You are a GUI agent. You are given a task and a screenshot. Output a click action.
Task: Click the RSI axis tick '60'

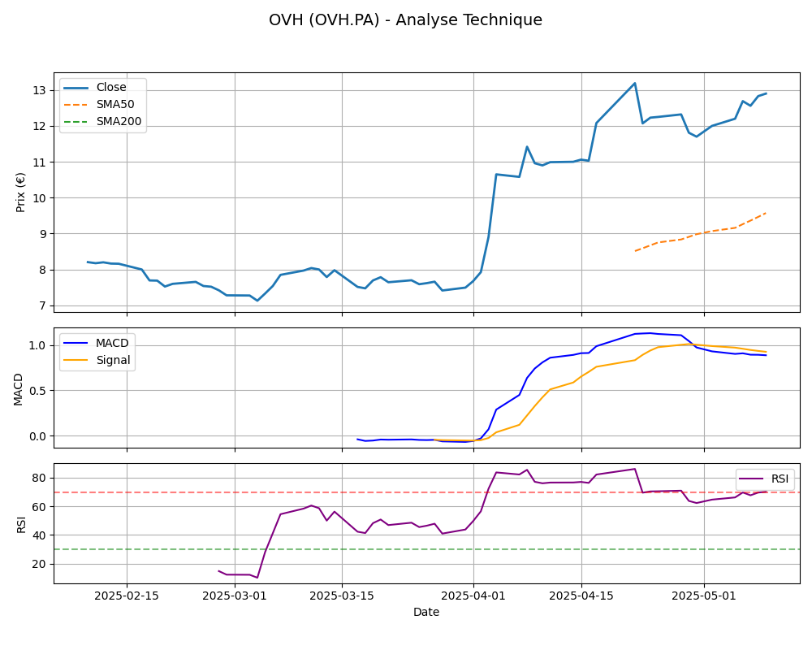[39, 506]
